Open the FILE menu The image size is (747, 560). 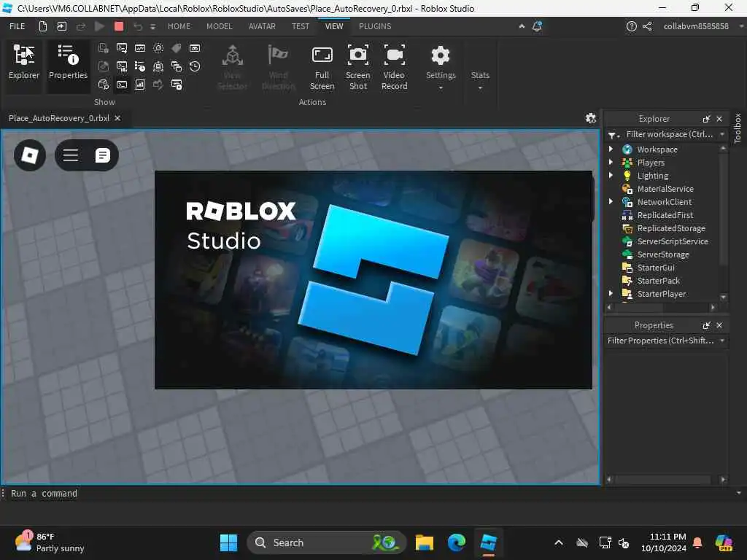click(18, 27)
